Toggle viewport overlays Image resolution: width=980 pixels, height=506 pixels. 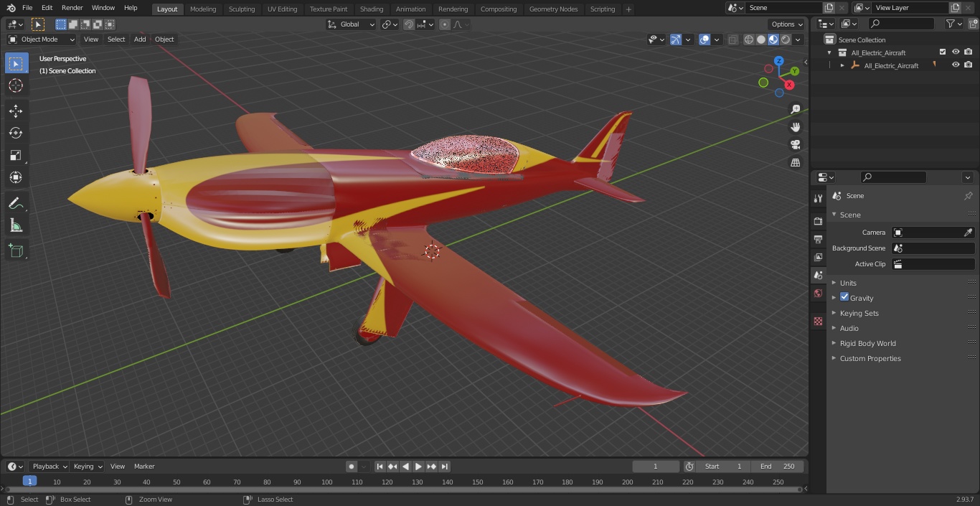point(705,39)
